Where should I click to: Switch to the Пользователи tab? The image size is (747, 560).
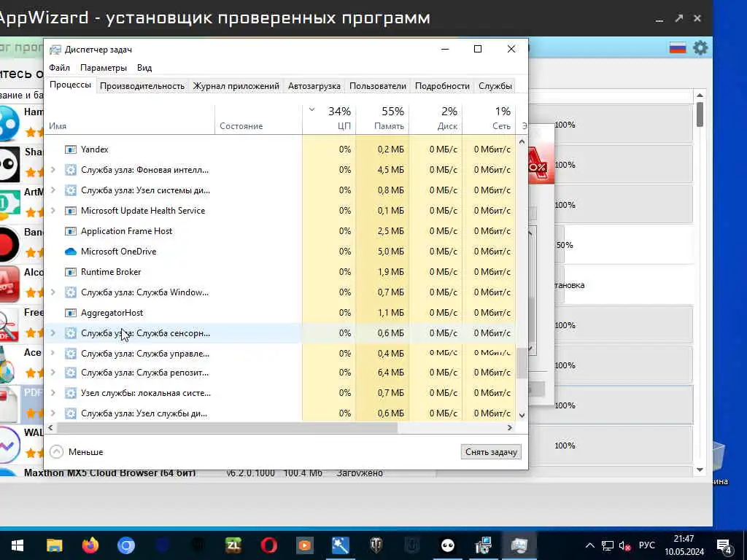click(378, 86)
